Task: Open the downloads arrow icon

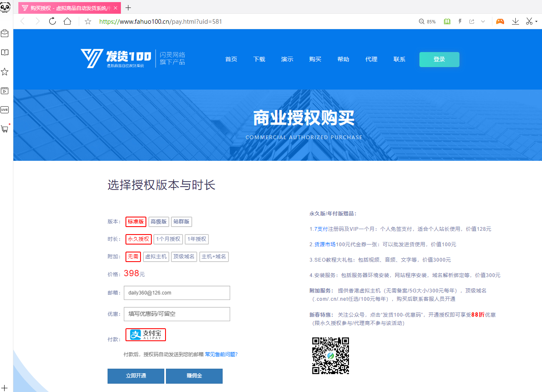Action: [x=515, y=21]
